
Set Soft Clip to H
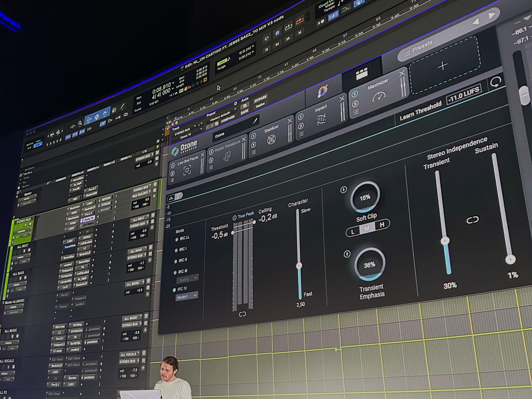pos(382,225)
